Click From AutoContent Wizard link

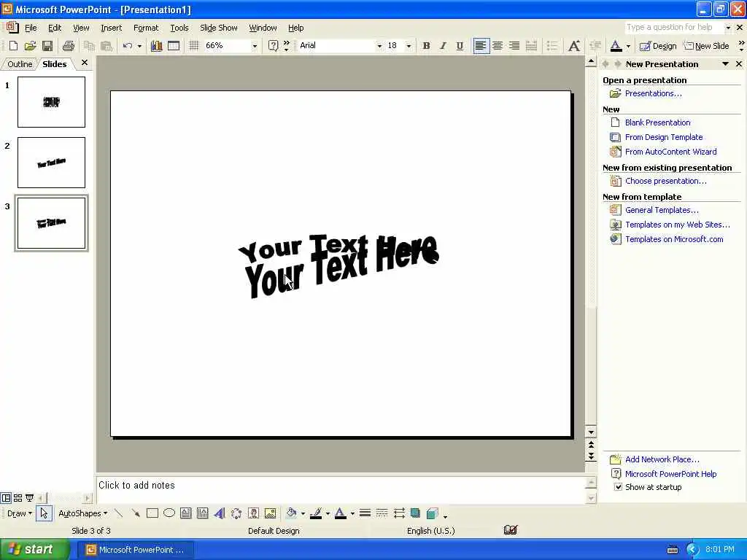(670, 152)
